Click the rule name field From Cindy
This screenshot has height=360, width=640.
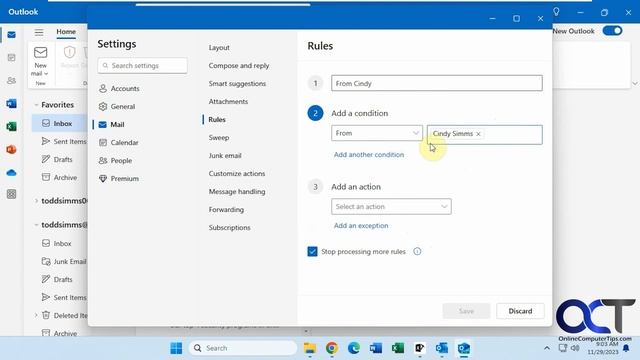[x=437, y=83]
